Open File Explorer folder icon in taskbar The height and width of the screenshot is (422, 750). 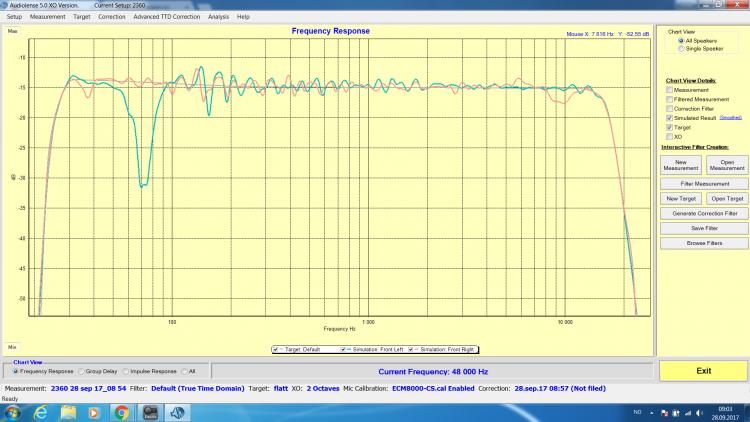click(x=68, y=412)
